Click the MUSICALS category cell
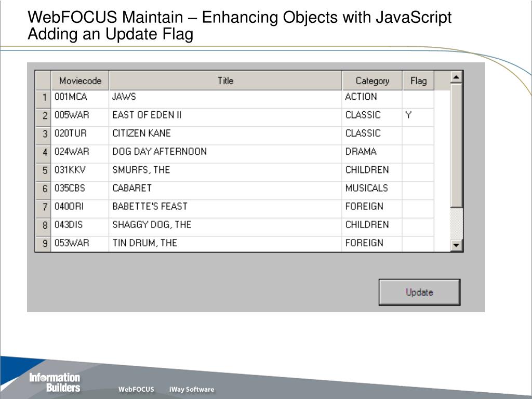This screenshot has height=399, width=532. click(372, 191)
